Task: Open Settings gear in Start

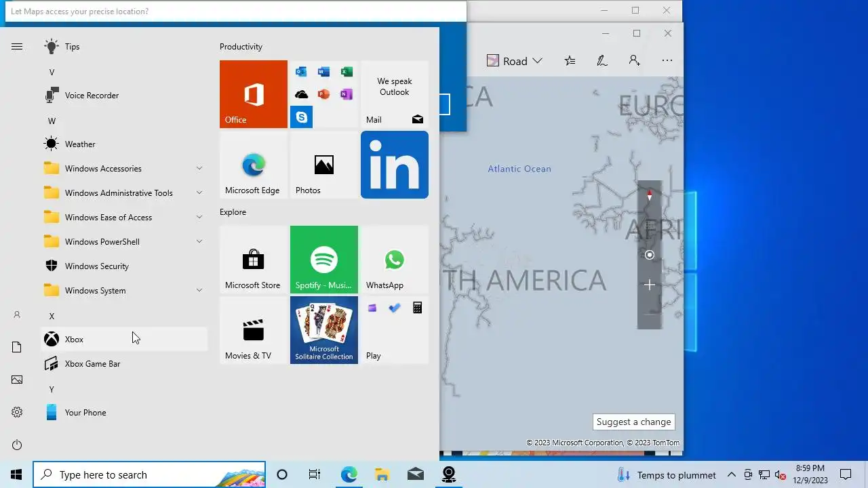Action: point(17,412)
